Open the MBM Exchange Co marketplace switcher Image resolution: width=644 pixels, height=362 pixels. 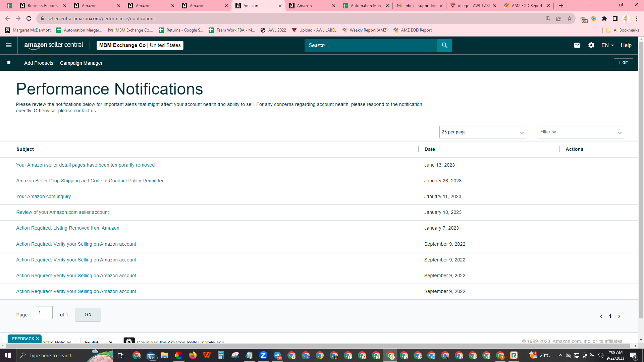click(140, 45)
